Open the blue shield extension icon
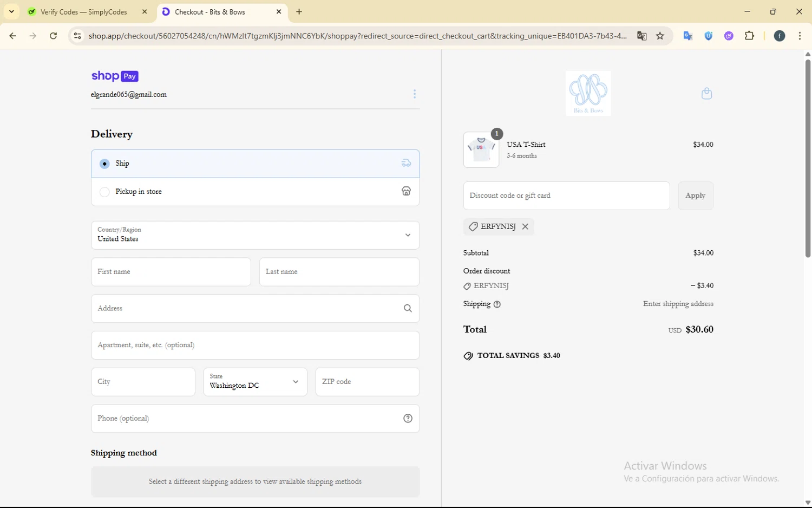The image size is (812, 508). (x=709, y=36)
